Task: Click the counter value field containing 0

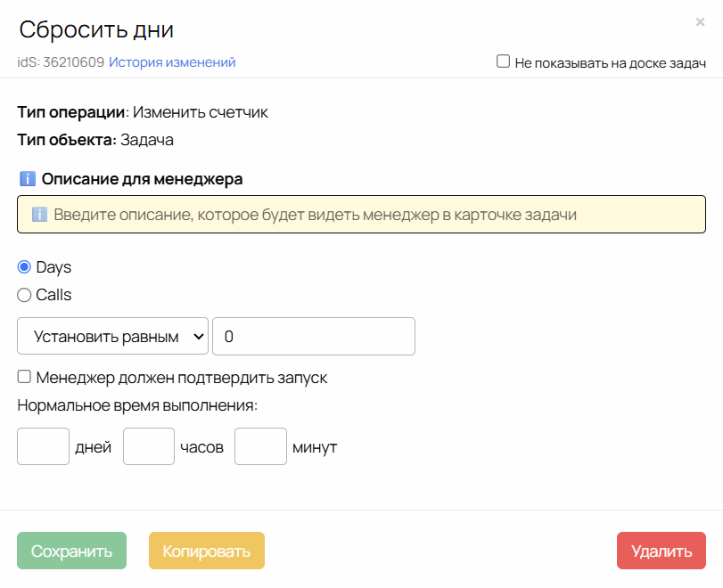Action: (314, 337)
